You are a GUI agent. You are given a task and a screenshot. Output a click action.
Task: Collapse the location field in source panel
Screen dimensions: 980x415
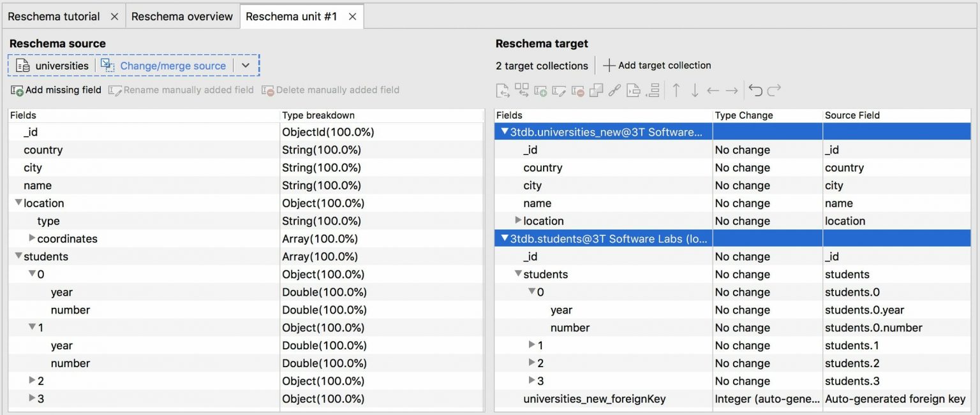19,203
